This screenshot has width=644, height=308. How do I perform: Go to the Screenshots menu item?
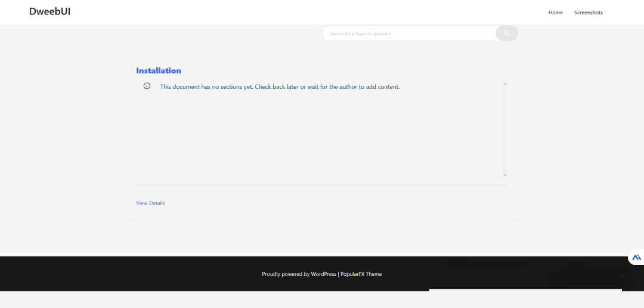point(588,13)
